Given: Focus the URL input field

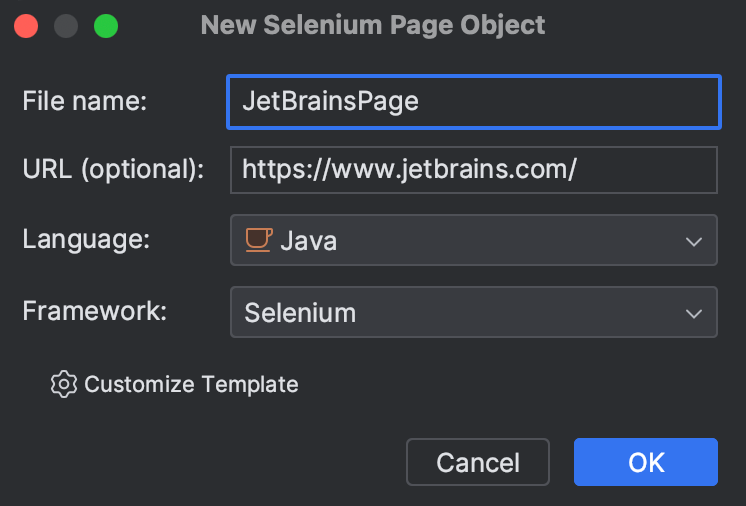Looking at the screenshot, I should click(x=473, y=169).
